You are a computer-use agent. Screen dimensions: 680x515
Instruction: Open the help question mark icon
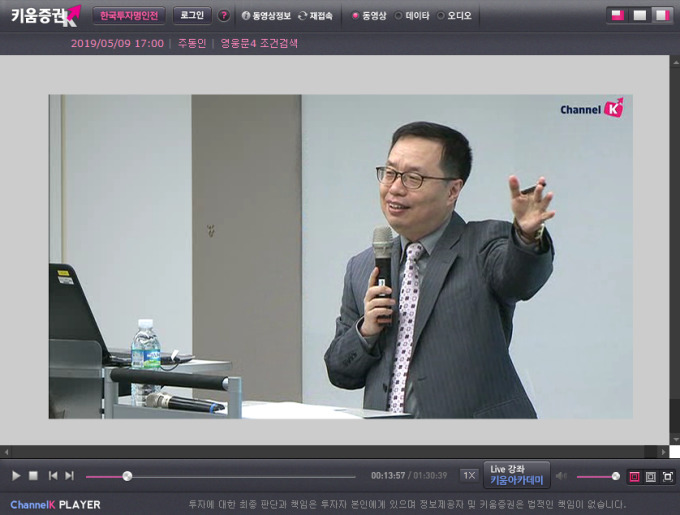pyautogui.click(x=223, y=16)
